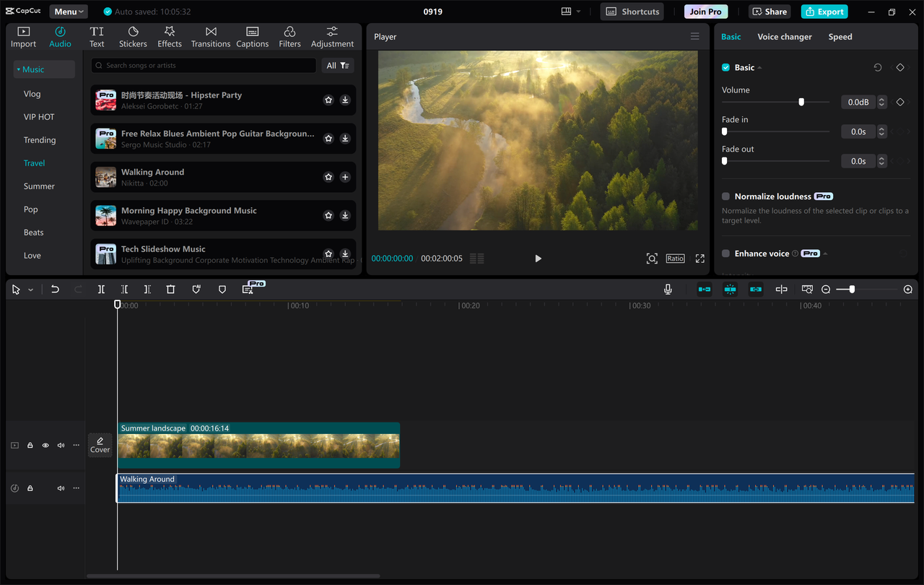Switch to the Voice changer tab
The height and width of the screenshot is (585, 924).
[784, 37]
